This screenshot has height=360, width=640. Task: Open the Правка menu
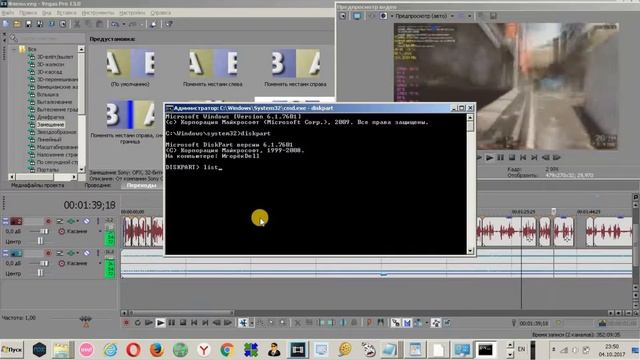click(x=28, y=13)
